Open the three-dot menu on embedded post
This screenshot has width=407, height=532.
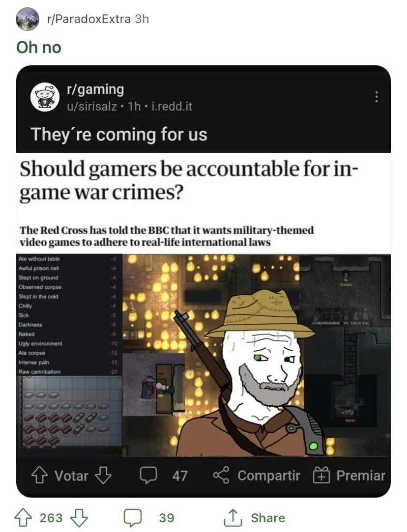(x=376, y=97)
